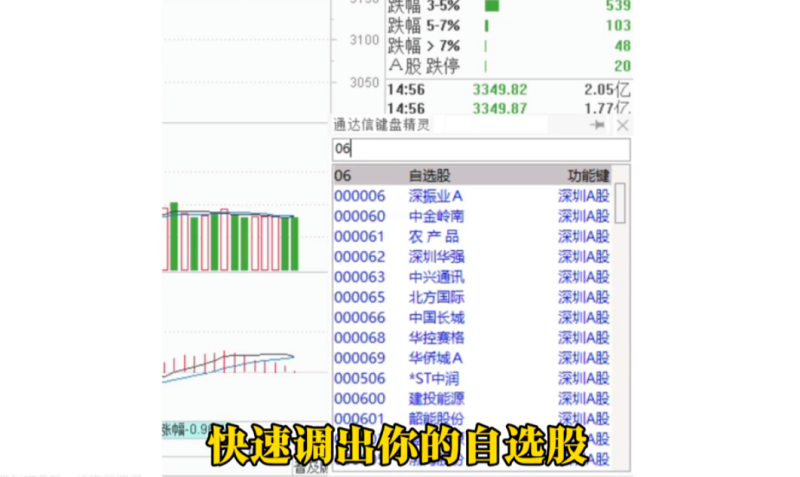800x477 pixels.
Task: Click the 跌幅 3-5% statistic row
Action: click(x=509, y=6)
